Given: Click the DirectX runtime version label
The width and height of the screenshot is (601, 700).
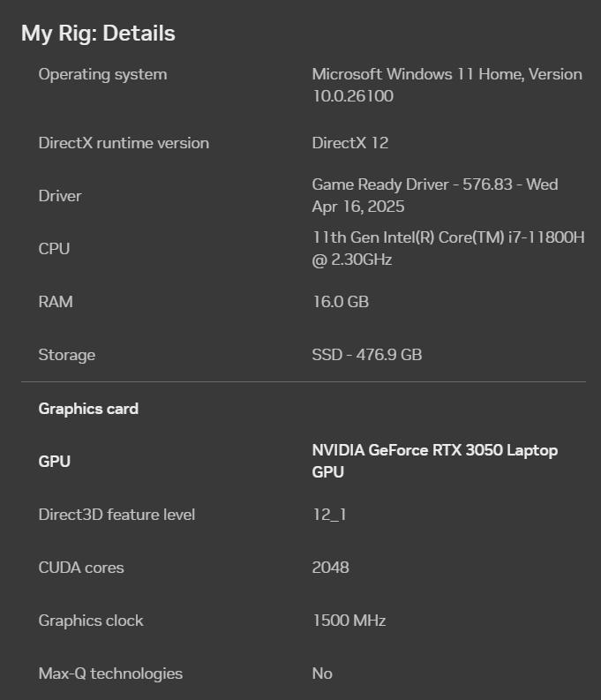Looking at the screenshot, I should coord(124,143).
